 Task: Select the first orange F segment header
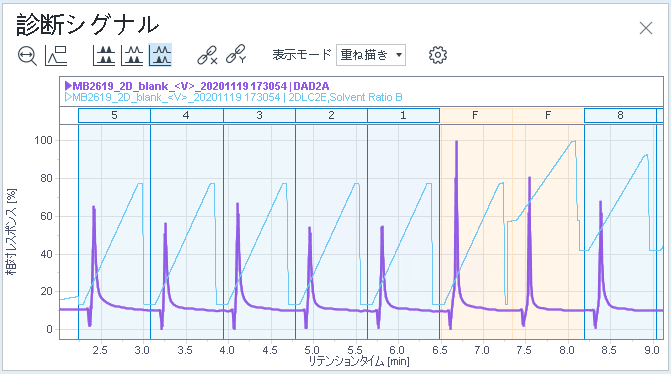pyautogui.click(x=476, y=116)
